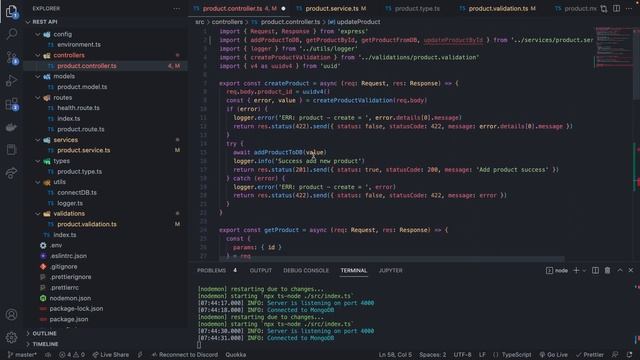Click the editor horizontal scrollbar
The height and width of the screenshot is (360, 640).
point(391,259)
